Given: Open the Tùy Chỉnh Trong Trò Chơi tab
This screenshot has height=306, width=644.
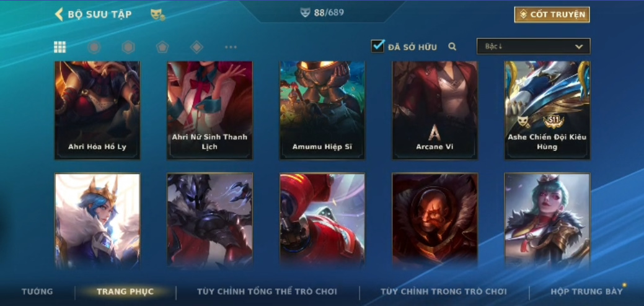Looking at the screenshot, I should pyautogui.click(x=444, y=292).
